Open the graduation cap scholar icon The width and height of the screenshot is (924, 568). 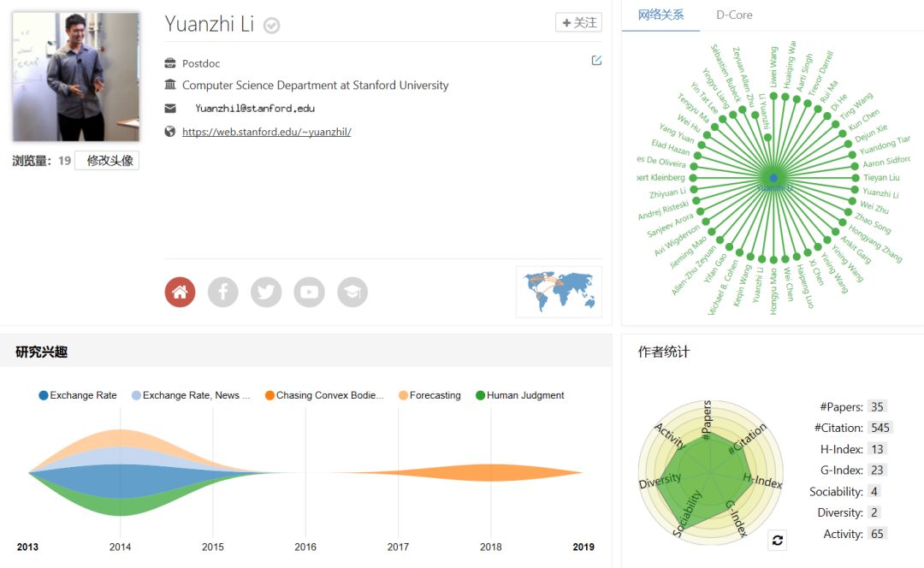[x=352, y=292]
